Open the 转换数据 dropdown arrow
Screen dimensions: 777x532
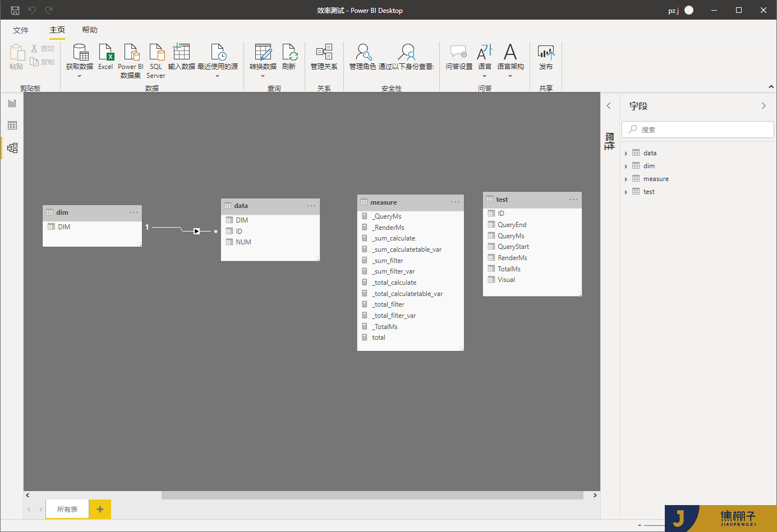263,76
